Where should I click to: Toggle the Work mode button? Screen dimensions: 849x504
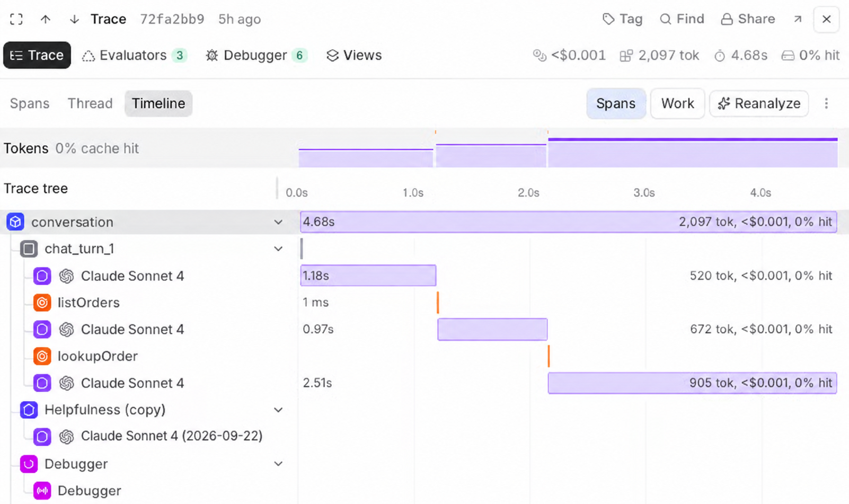[677, 103]
